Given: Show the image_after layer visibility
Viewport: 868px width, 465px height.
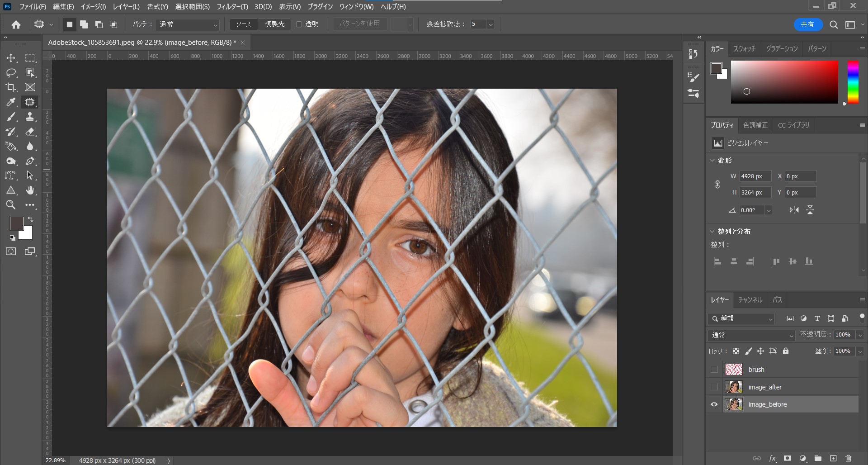Looking at the screenshot, I should pyautogui.click(x=714, y=387).
